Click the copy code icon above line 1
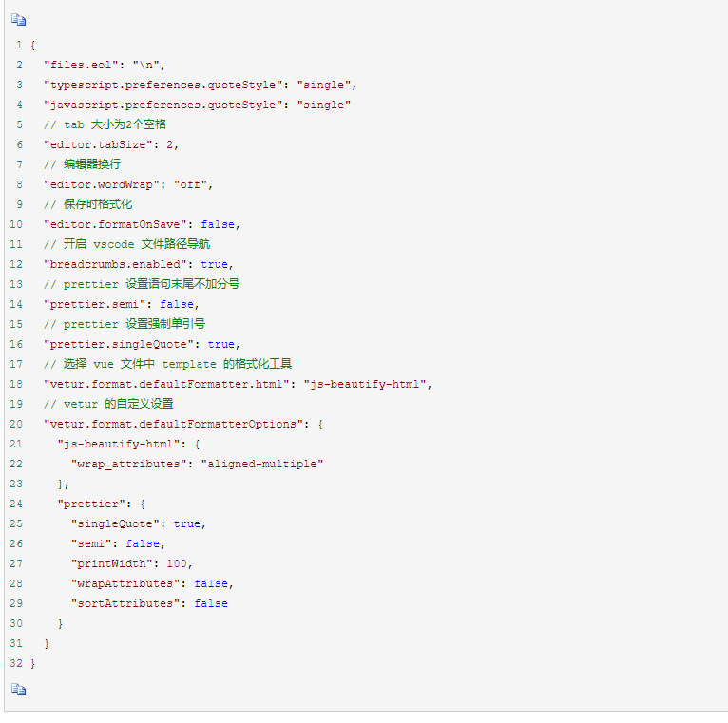 (19, 20)
